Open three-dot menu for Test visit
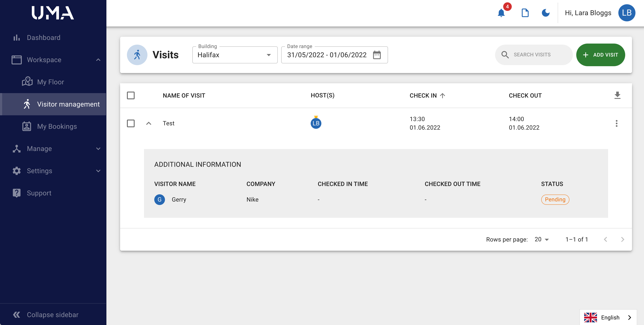This screenshot has height=325, width=644. pos(616,123)
